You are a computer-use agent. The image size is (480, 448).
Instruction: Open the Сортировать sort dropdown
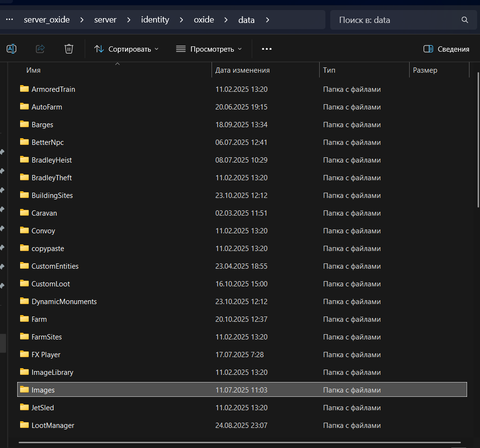pos(127,49)
